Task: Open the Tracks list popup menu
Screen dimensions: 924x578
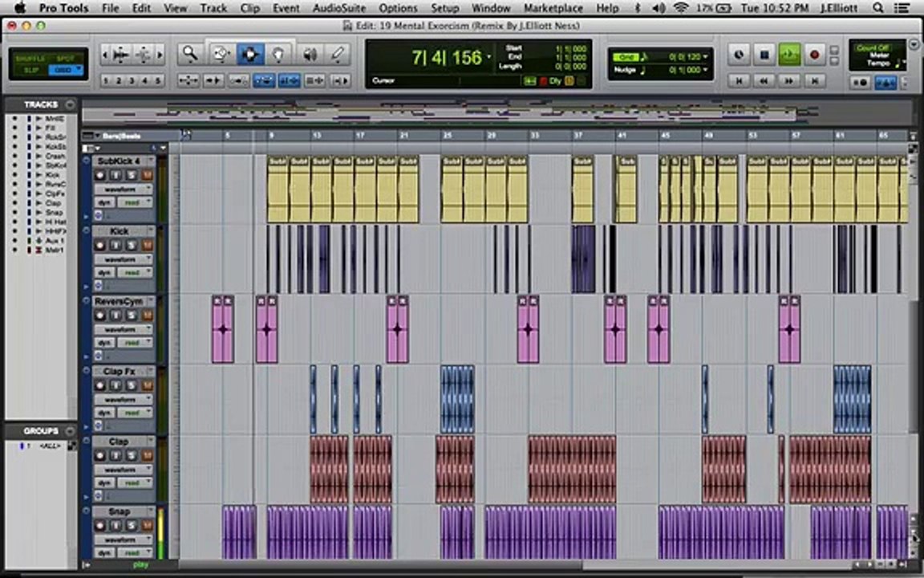Action: click(70, 105)
